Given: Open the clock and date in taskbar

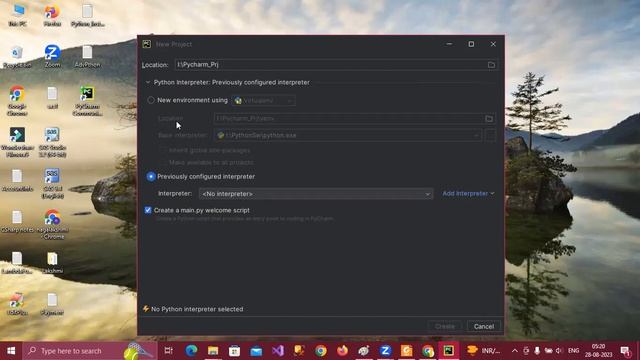Looking at the screenshot, I should click(598, 351).
